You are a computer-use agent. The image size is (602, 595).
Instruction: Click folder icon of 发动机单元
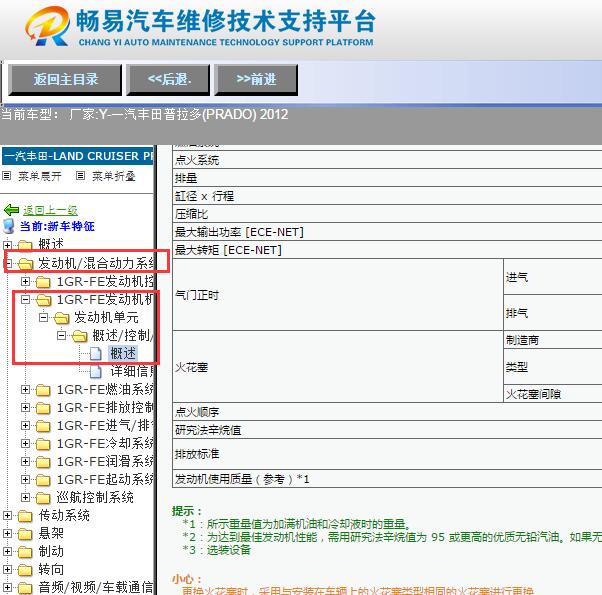coord(62,318)
